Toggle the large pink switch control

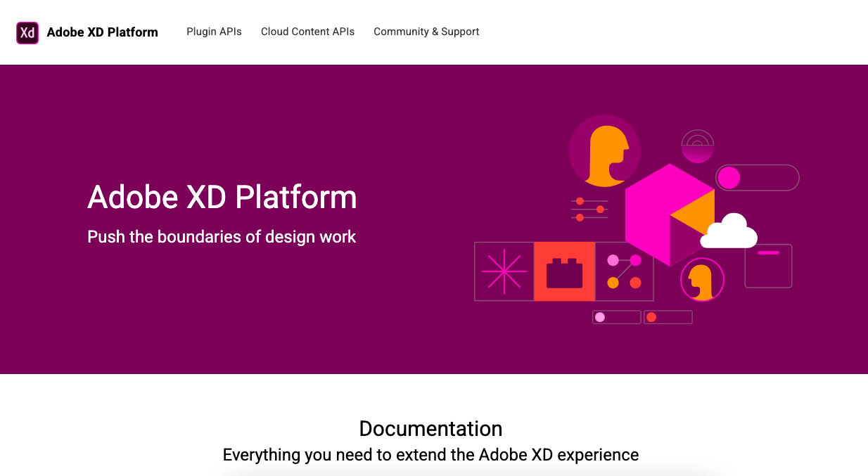click(x=756, y=178)
